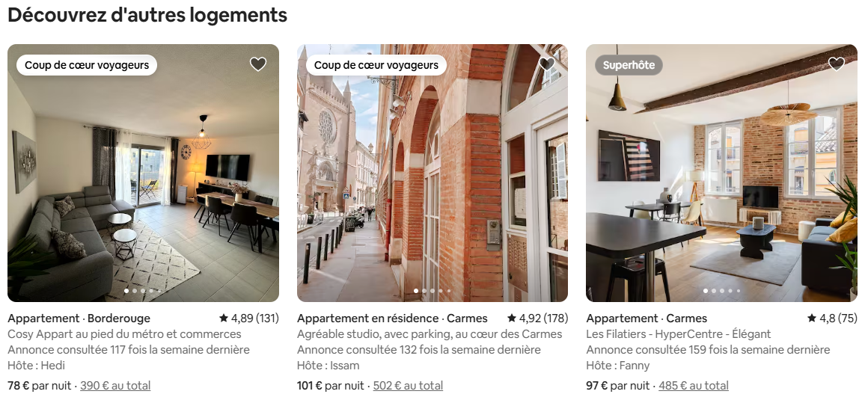Click the Superhôte badge on Fanny's listing
Viewport: 868px width, 400px height.
[x=629, y=65]
